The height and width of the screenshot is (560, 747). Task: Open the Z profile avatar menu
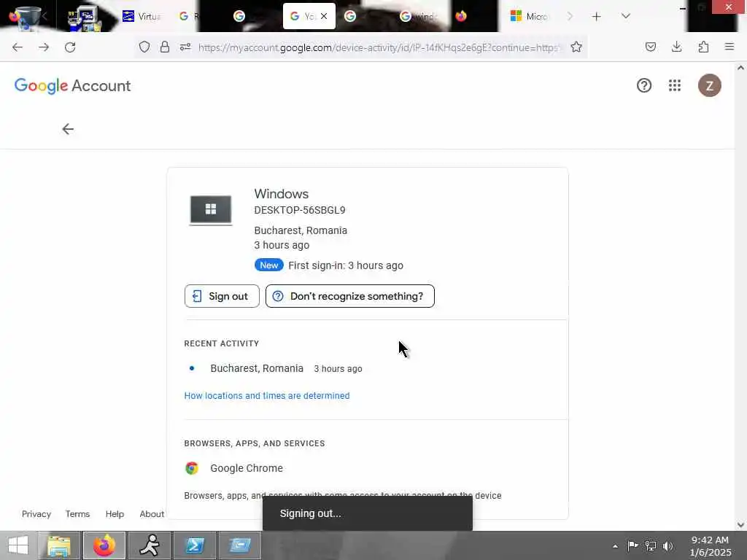[x=709, y=85]
